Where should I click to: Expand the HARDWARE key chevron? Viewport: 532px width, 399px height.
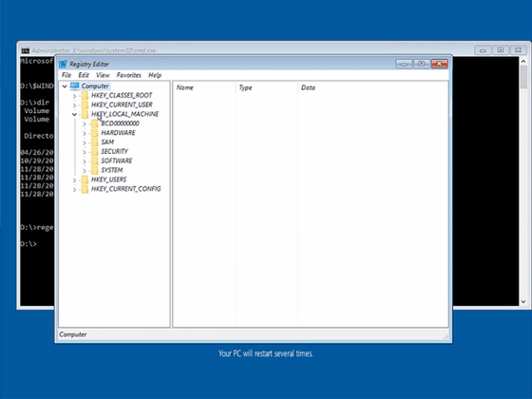pyautogui.click(x=85, y=133)
